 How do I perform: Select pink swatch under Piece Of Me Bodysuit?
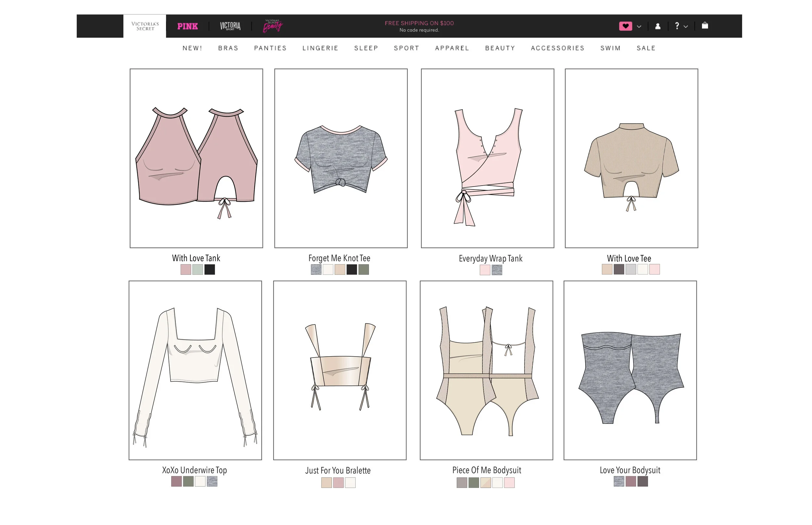point(509,482)
